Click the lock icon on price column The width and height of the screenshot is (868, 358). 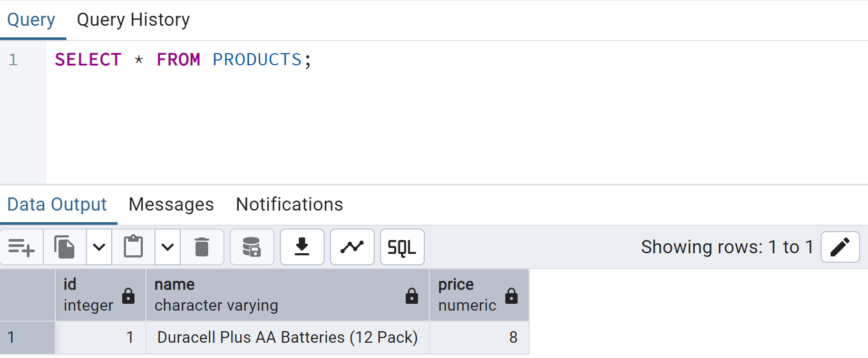pyautogui.click(x=511, y=296)
